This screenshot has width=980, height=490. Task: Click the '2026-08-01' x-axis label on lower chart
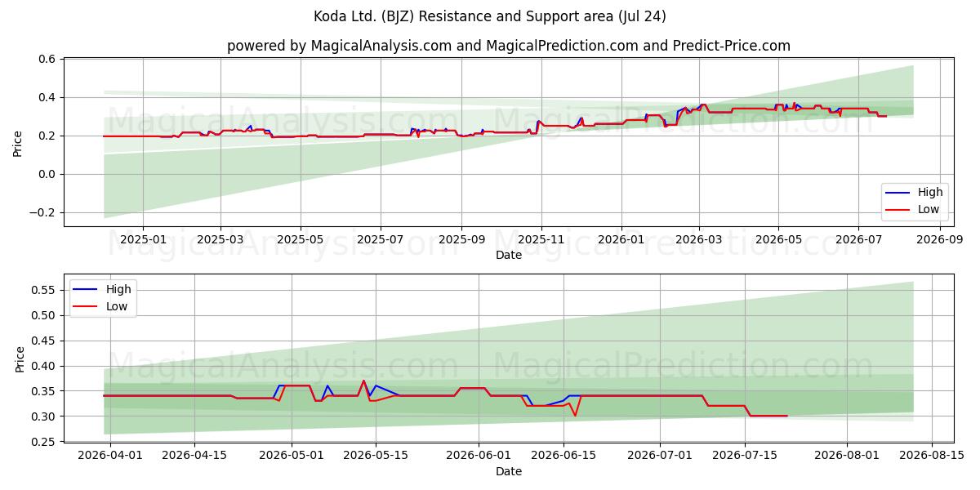[847, 456]
